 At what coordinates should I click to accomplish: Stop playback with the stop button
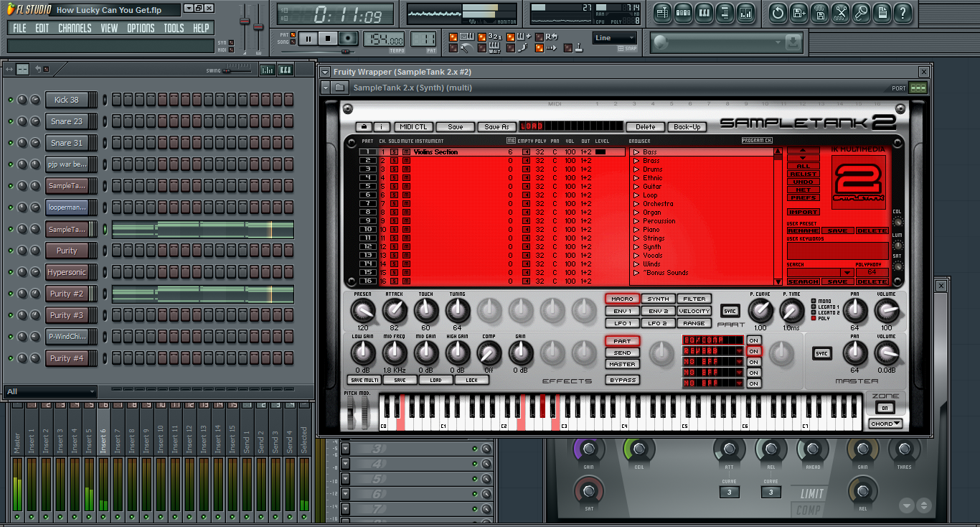[329, 39]
